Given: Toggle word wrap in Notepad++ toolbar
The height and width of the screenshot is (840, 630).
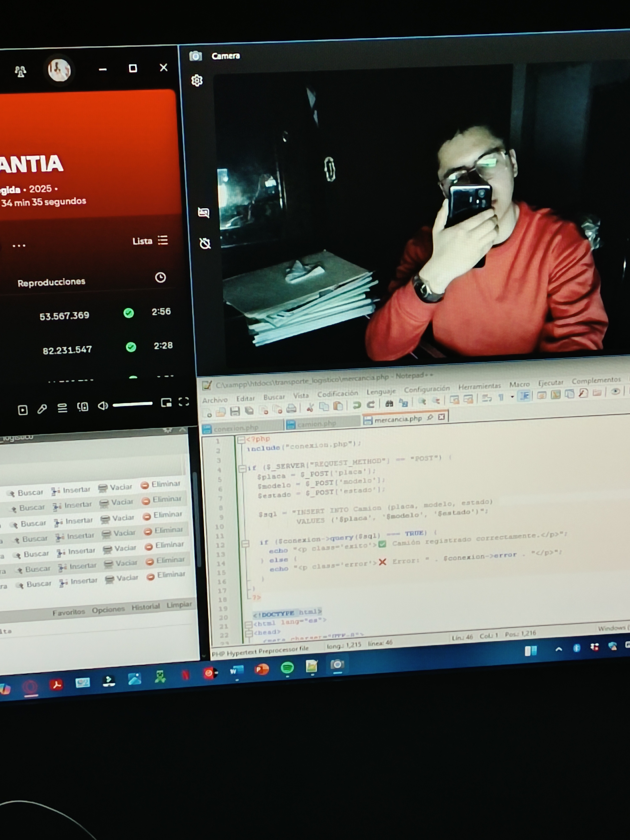Looking at the screenshot, I should 487,398.
